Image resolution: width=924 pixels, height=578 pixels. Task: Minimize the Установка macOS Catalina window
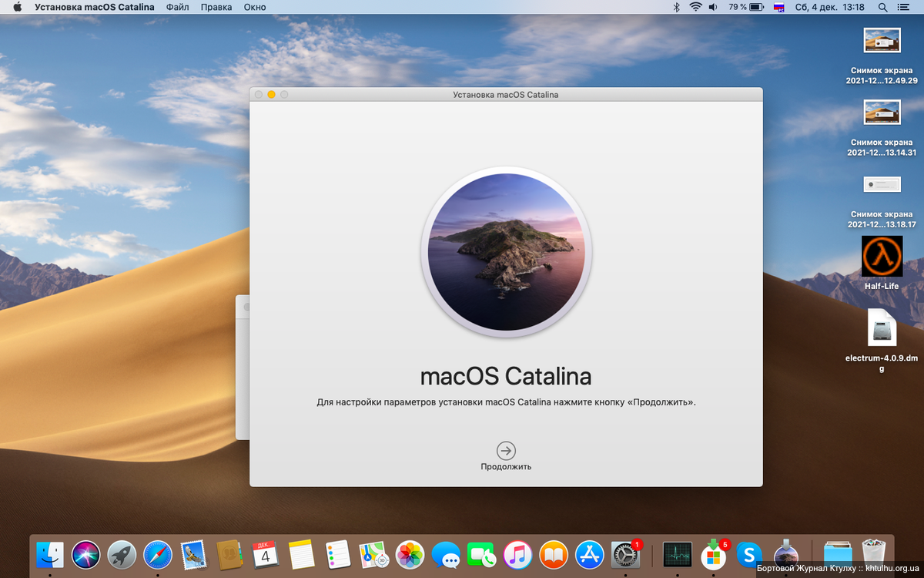[271, 94]
